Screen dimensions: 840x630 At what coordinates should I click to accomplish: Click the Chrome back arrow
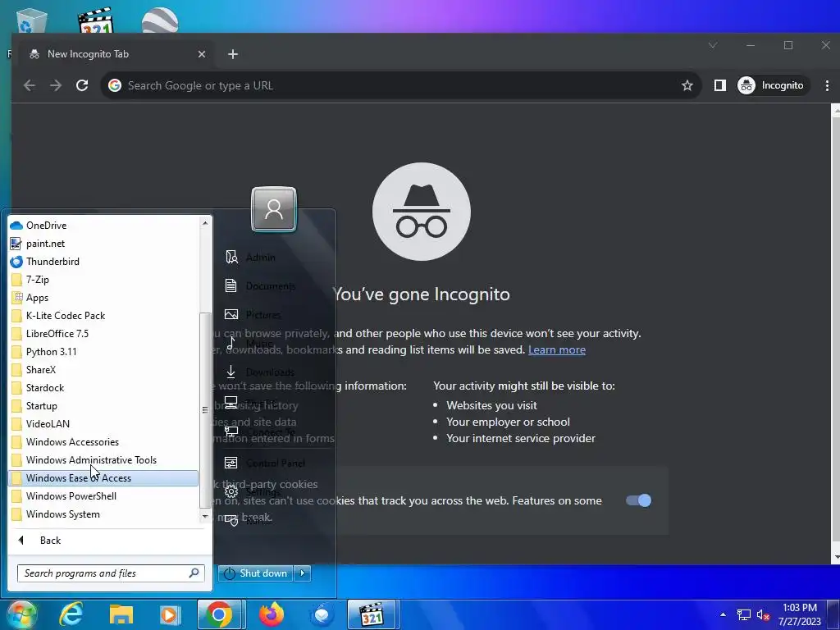(x=30, y=85)
